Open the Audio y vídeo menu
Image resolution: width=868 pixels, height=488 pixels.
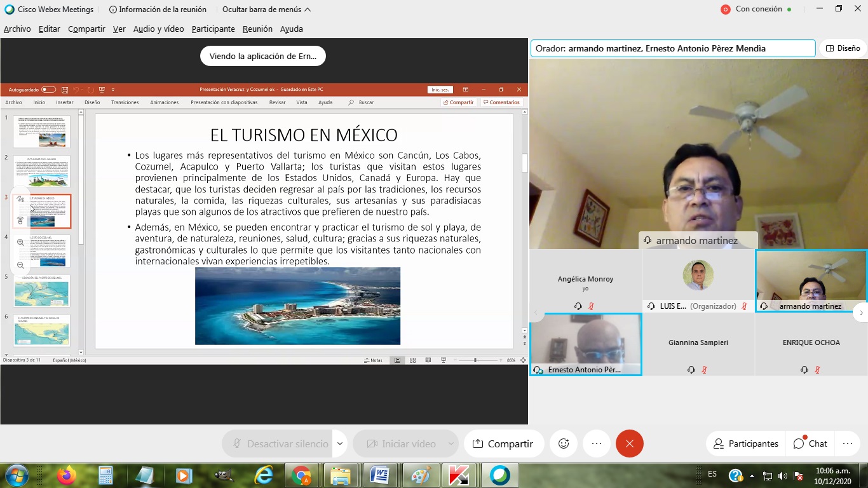pyautogui.click(x=158, y=29)
